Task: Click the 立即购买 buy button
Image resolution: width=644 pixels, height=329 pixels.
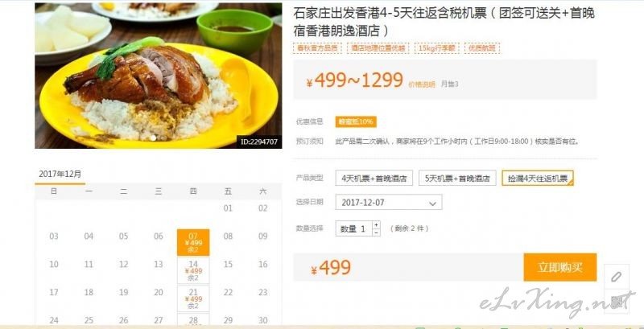Action: [560, 267]
